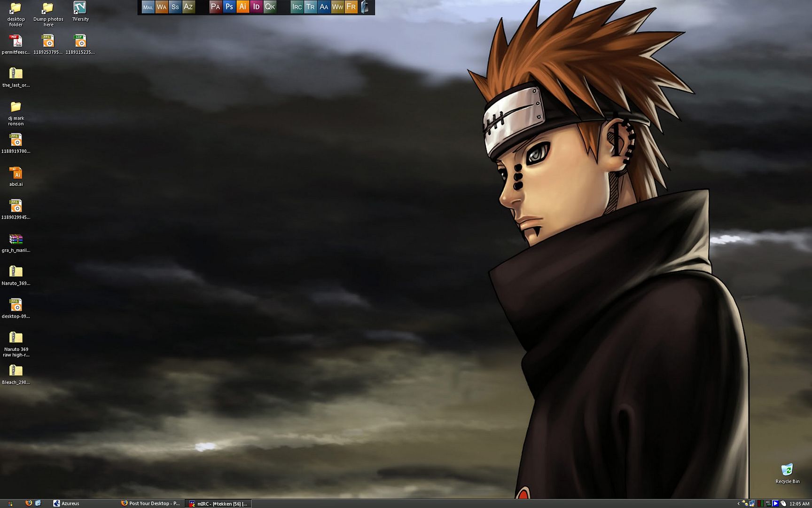
Task: Select the Bleach_290... zip archive
Action: coord(16,375)
